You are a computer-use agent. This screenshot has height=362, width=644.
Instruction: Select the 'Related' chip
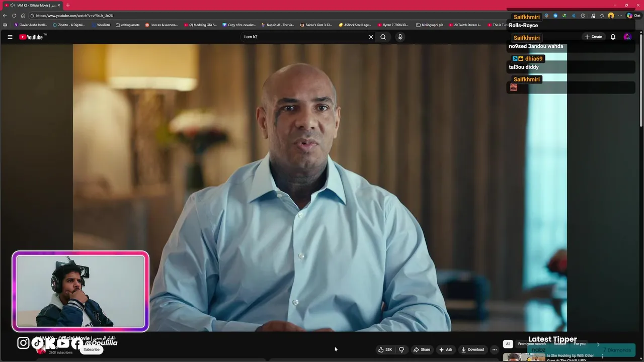coord(559,344)
